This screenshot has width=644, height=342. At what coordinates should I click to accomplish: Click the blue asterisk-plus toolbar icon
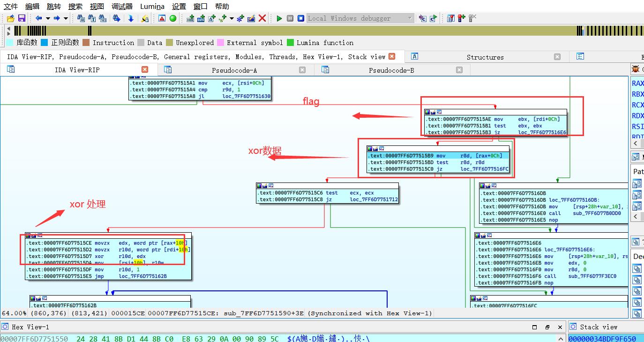[240, 18]
